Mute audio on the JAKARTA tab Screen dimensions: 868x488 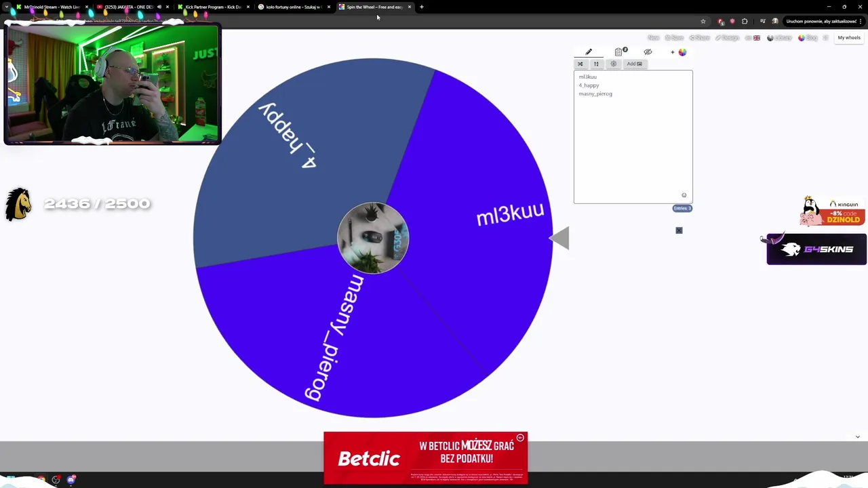(159, 7)
